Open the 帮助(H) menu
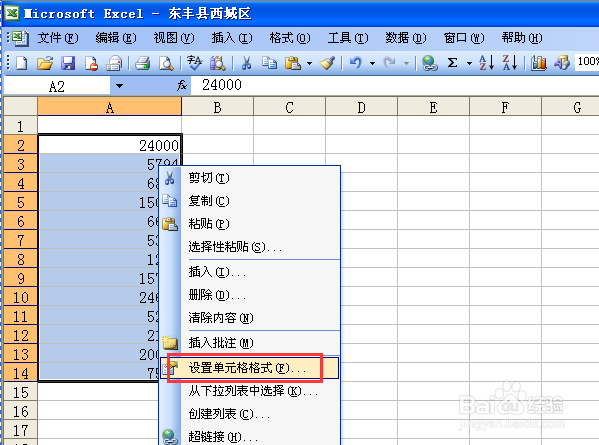This screenshot has height=445, width=599. click(x=522, y=38)
